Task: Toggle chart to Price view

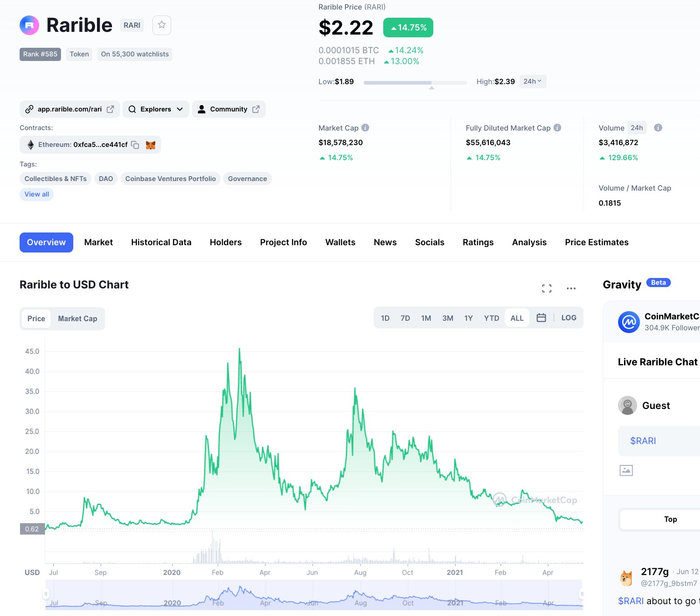Action: pos(36,318)
